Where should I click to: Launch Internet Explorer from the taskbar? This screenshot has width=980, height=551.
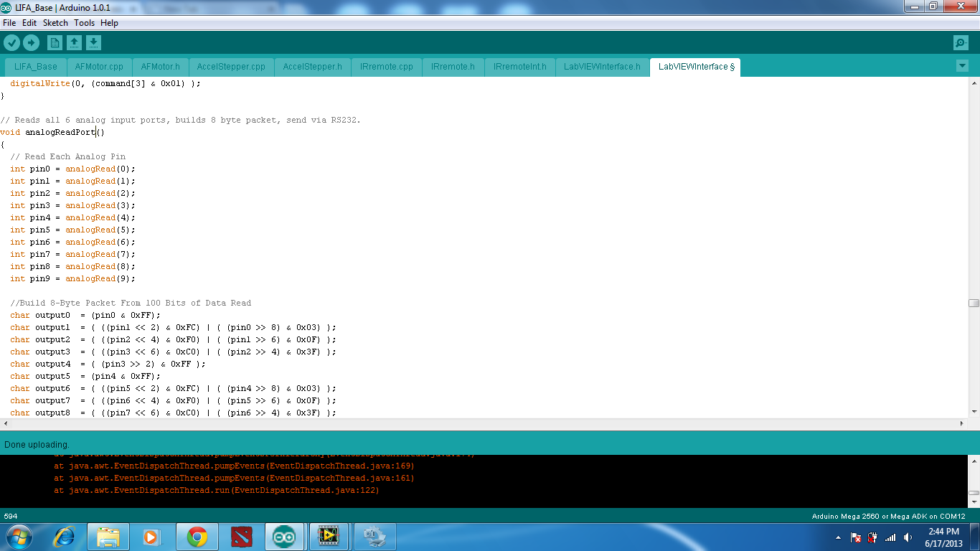tap(65, 537)
